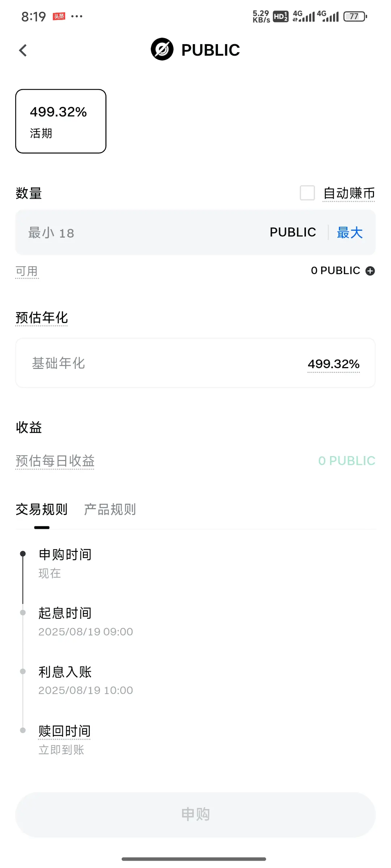Tap the PUBLIC token logo icon
The height and width of the screenshot is (868, 391).
162,49
